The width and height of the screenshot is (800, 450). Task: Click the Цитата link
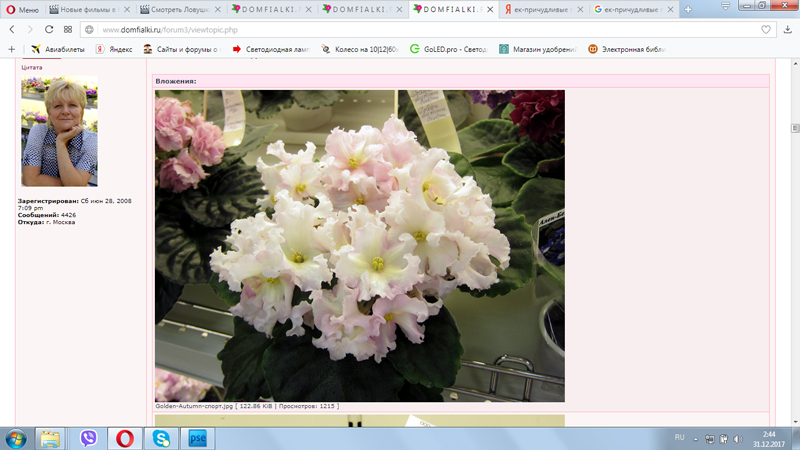pos(32,67)
